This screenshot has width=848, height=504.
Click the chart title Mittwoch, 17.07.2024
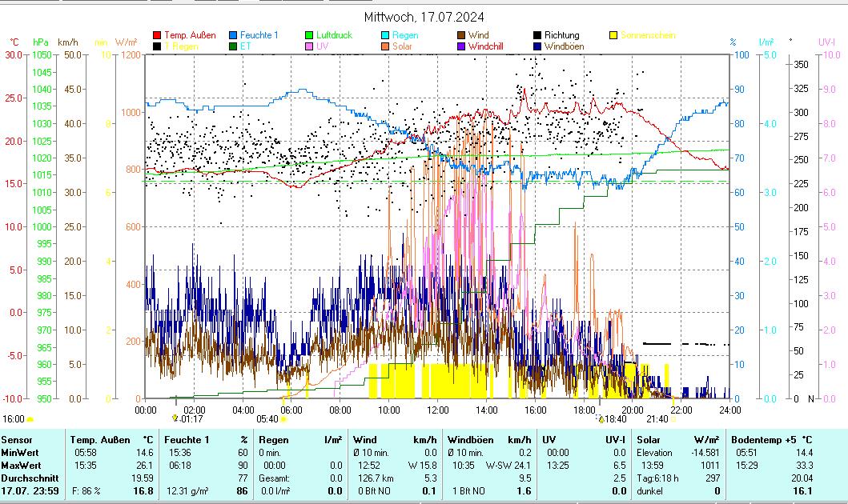pyautogui.click(x=424, y=17)
